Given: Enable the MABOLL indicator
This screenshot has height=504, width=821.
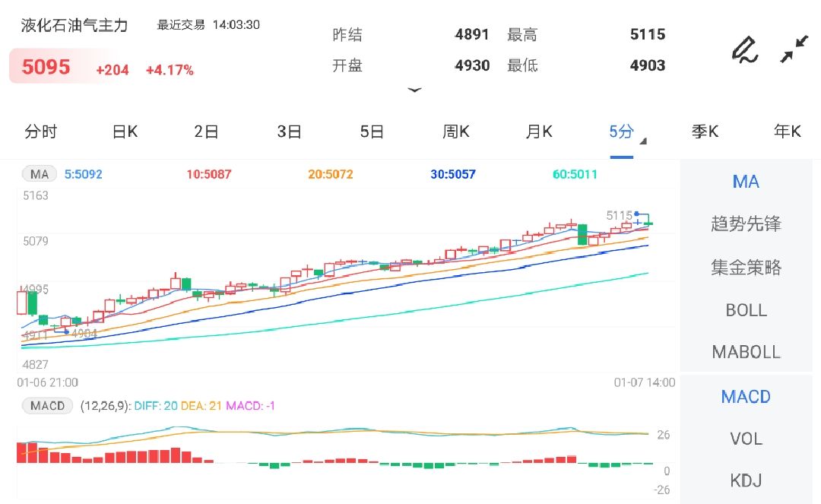Looking at the screenshot, I should point(746,352).
